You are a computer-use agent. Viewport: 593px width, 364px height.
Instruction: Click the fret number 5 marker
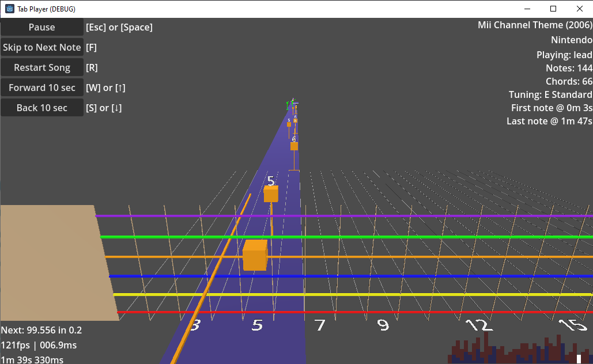tap(257, 325)
